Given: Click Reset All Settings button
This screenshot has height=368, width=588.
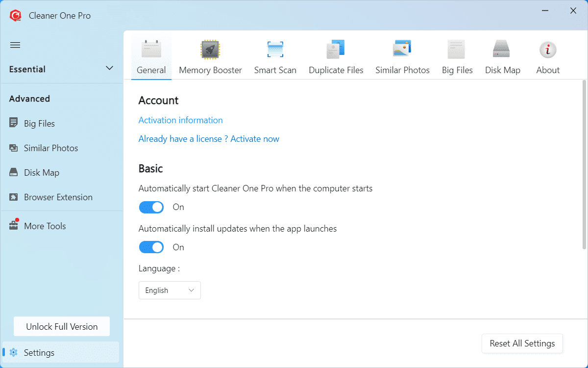Looking at the screenshot, I should pyautogui.click(x=522, y=343).
